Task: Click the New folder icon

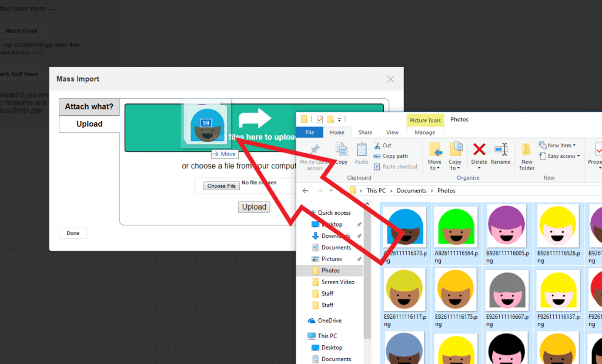Action: (x=526, y=150)
